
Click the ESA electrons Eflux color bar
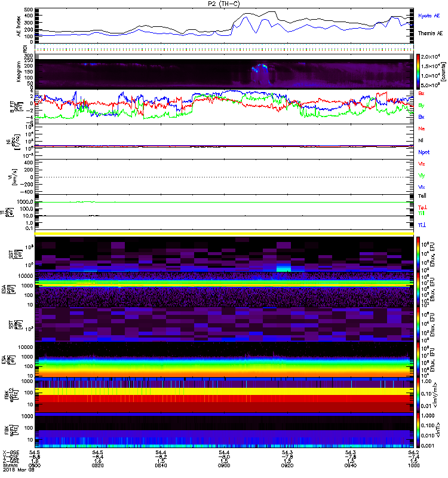(418, 360)
